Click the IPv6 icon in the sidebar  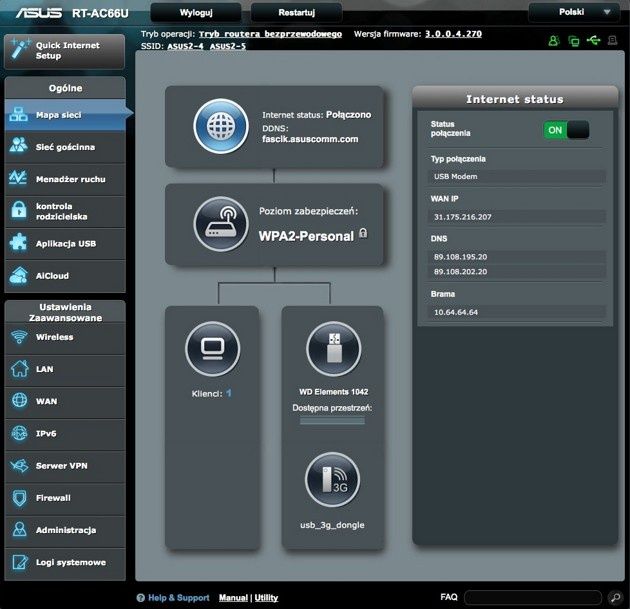(19, 433)
